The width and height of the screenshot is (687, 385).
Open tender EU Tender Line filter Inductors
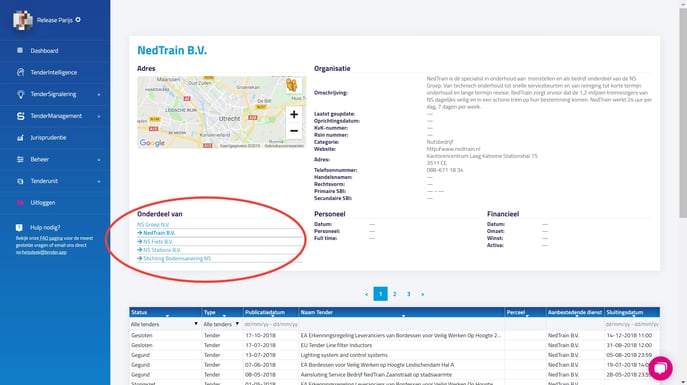tap(336, 345)
